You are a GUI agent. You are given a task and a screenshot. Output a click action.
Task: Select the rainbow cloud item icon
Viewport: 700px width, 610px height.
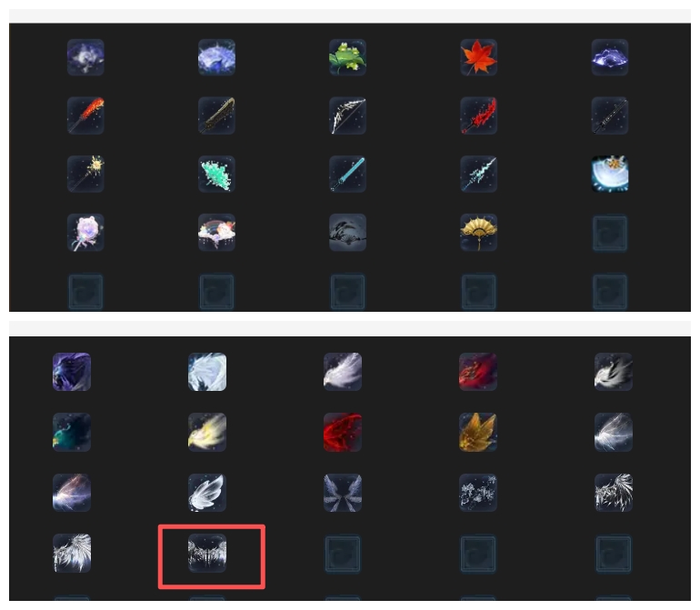216,232
